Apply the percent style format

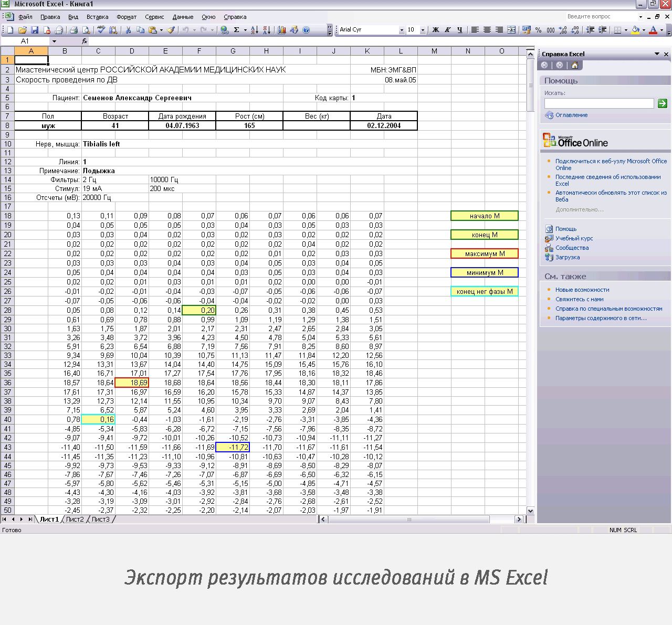pyautogui.click(x=539, y=30)
